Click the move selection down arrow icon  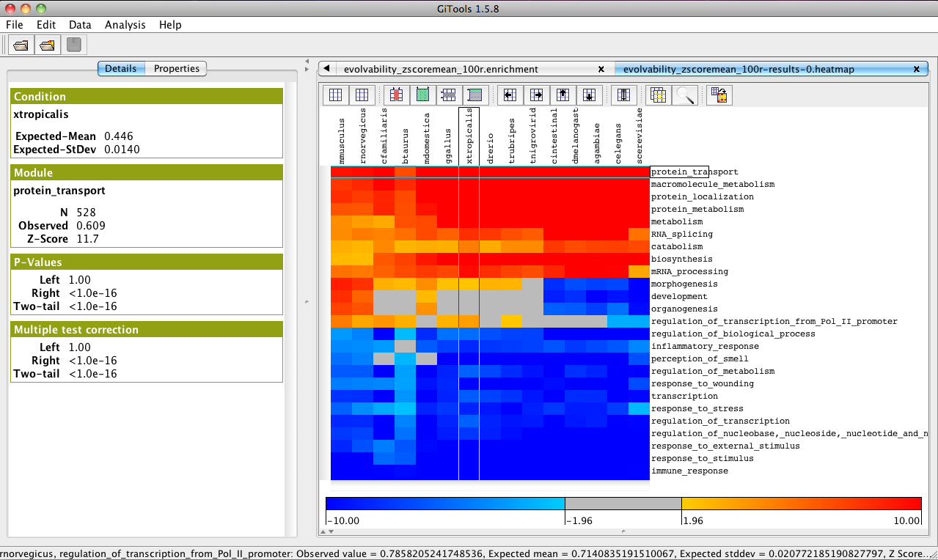coord(589,95)
